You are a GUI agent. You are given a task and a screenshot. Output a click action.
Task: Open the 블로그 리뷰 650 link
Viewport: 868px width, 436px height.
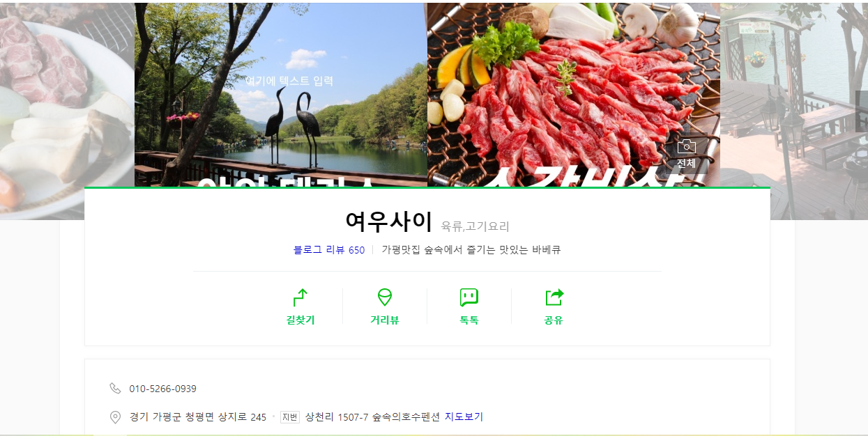coord(329,249)
